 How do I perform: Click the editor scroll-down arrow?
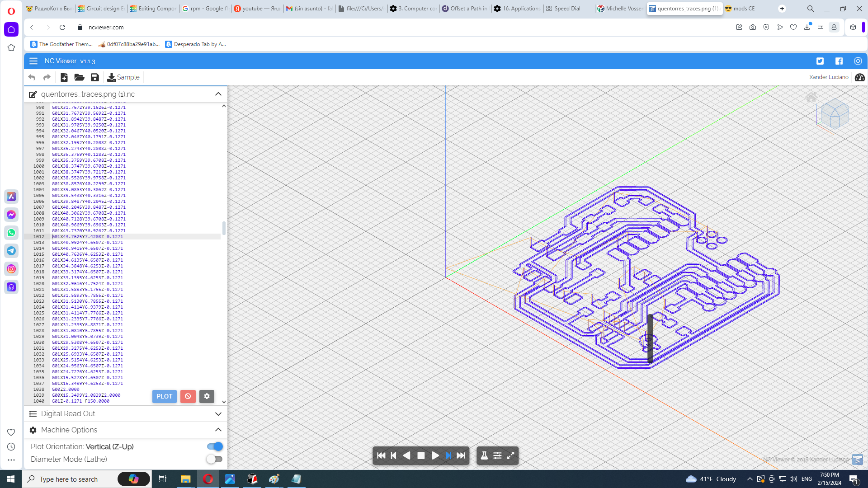click(224, 402)
